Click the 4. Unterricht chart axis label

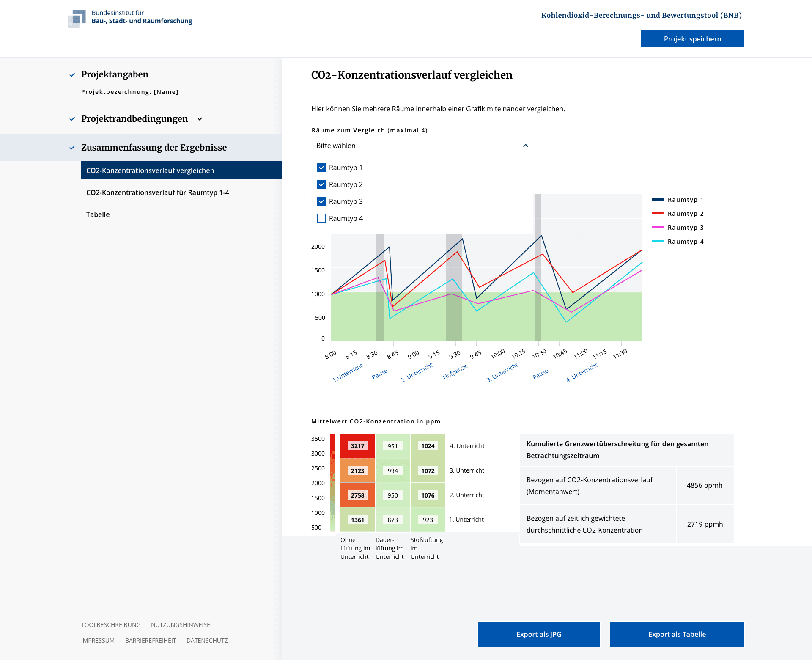582,372
